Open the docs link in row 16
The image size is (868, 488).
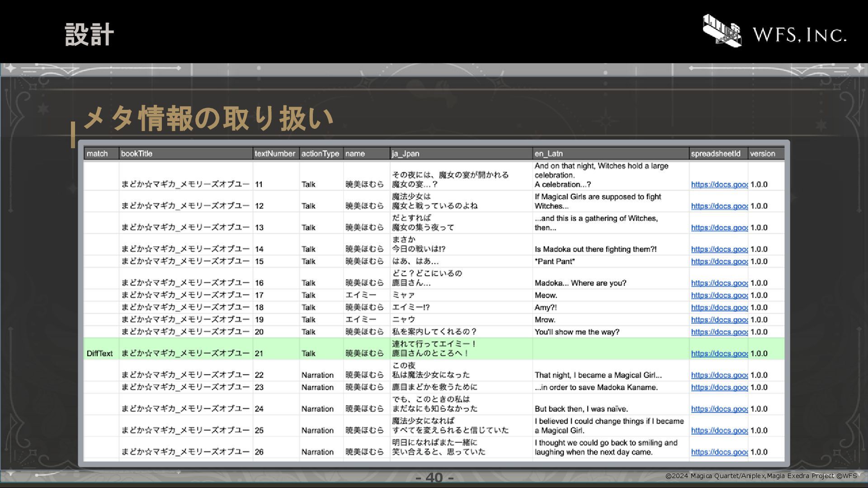tap(719, 283)
